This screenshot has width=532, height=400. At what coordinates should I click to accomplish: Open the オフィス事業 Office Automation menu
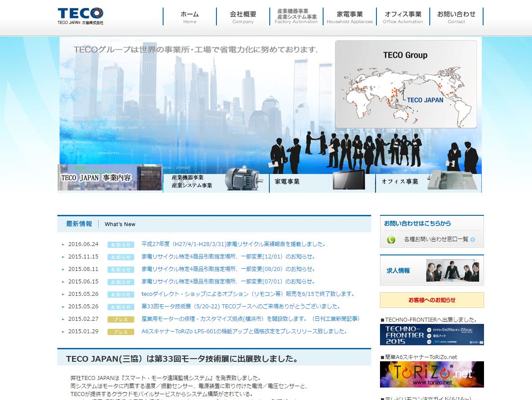pyautogui.click(x=403, y=16)
